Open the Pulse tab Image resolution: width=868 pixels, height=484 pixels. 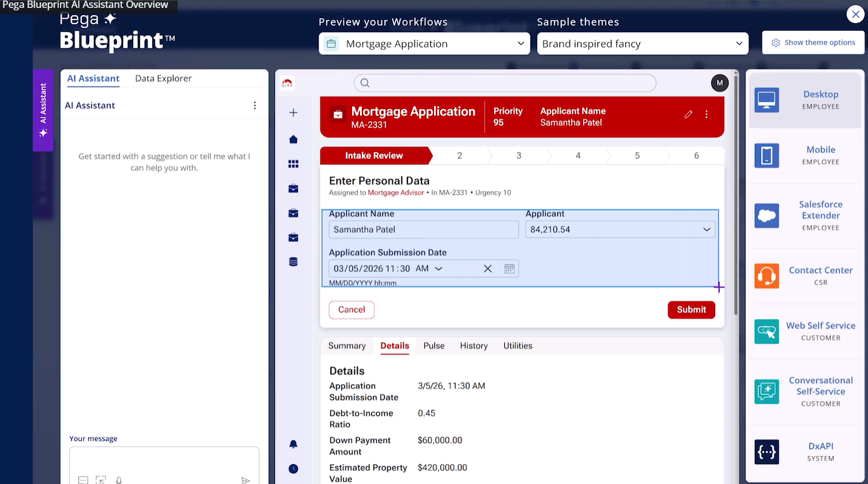coord(434,346)
